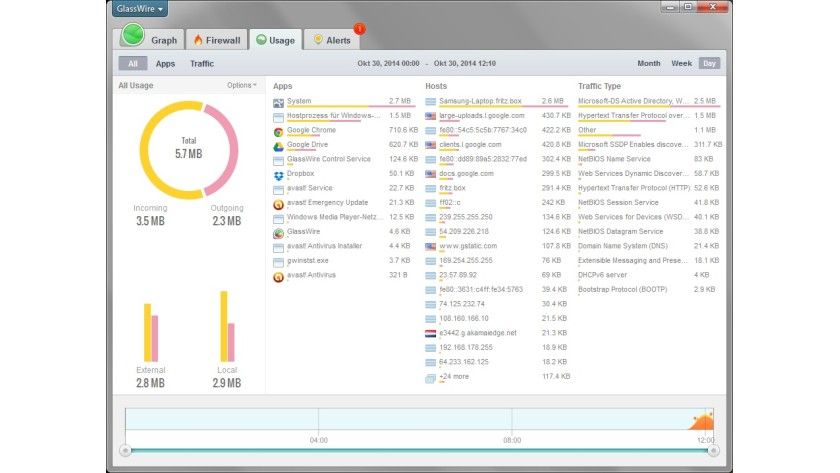Switch the time range to Month
This screenshot has width=840, height=473.
pos(649,63)
